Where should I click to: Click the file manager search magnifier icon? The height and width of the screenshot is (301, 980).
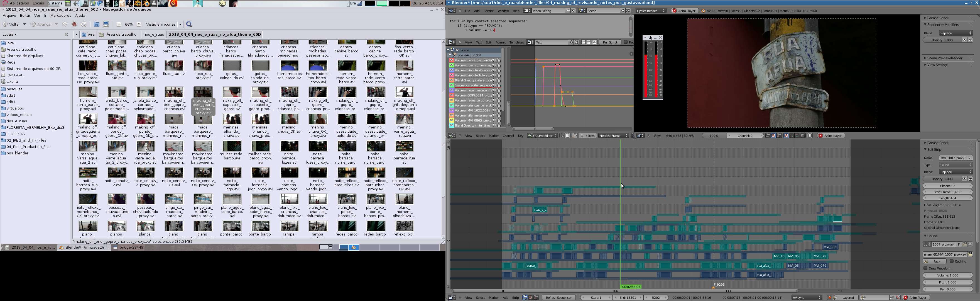tap(189, 24)
